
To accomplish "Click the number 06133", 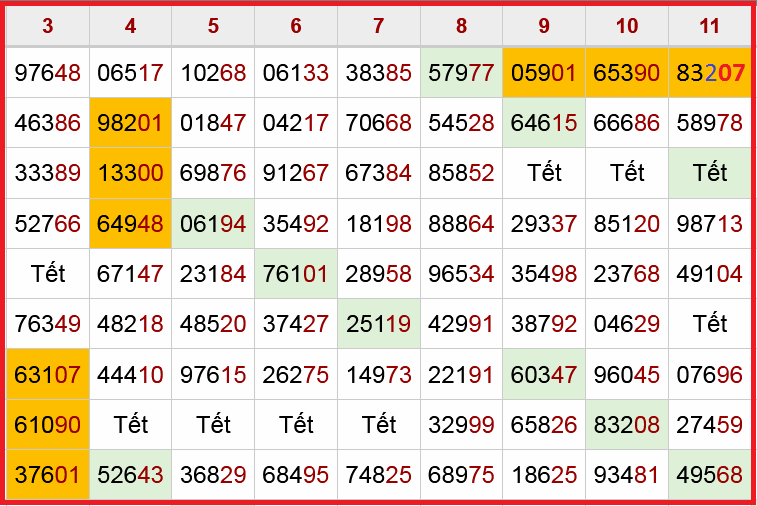I will point(296,73).
